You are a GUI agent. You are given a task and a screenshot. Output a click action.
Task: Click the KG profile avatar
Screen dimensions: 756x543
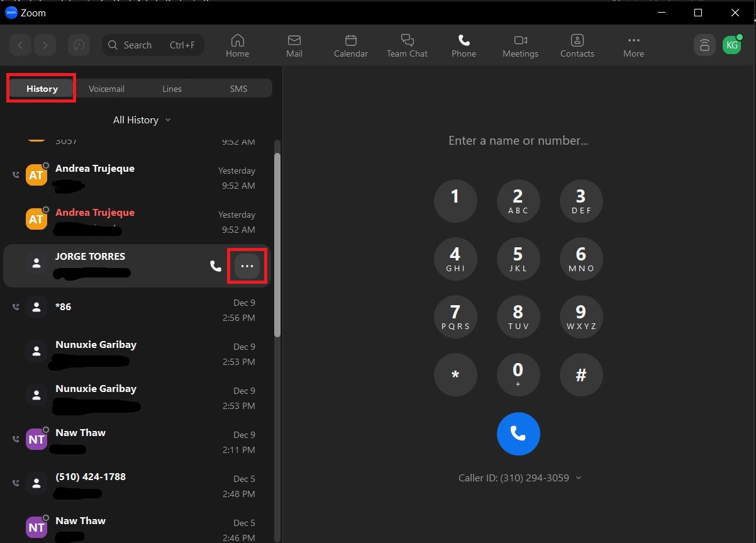pyautogui.click(x=731, y=45)
